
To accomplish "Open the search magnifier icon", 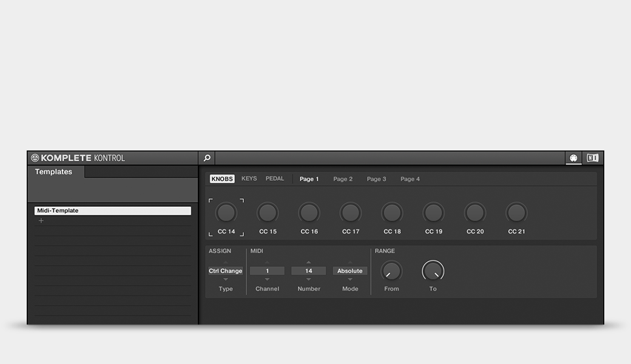I will (207, 158).
